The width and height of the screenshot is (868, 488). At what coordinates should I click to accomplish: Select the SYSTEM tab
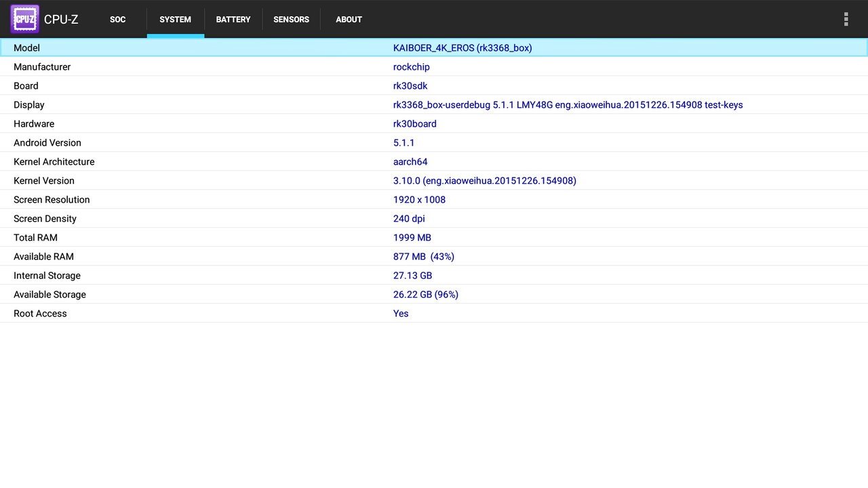(x=176, y=20)
